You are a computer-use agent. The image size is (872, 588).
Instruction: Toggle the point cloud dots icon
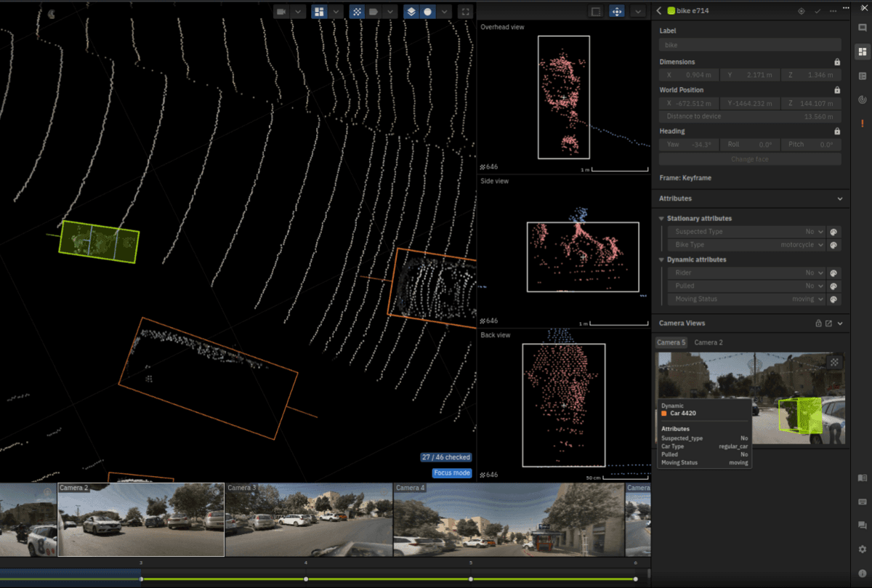pos(357,12)
